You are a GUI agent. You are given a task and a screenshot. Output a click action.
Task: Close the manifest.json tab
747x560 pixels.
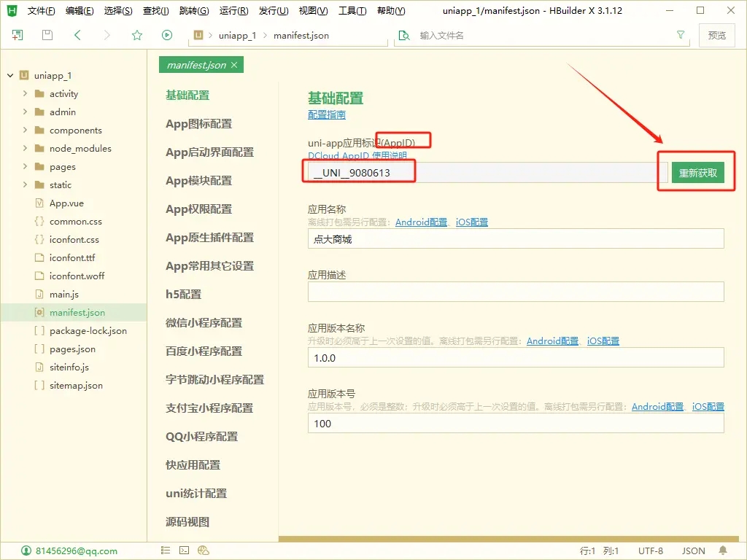click(x=234, y=65)
